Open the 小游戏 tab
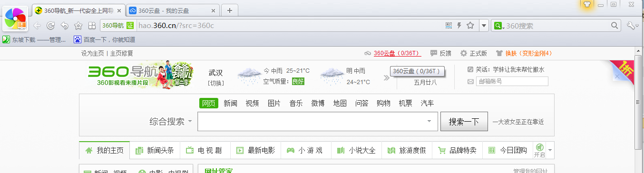The image size is (644, 173). tap(306, 150)
